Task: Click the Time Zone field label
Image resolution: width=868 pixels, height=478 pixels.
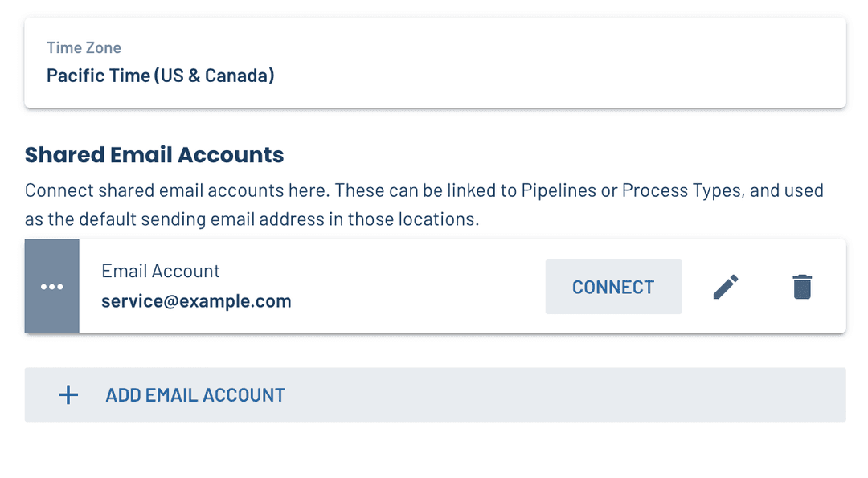Action: 84,48
